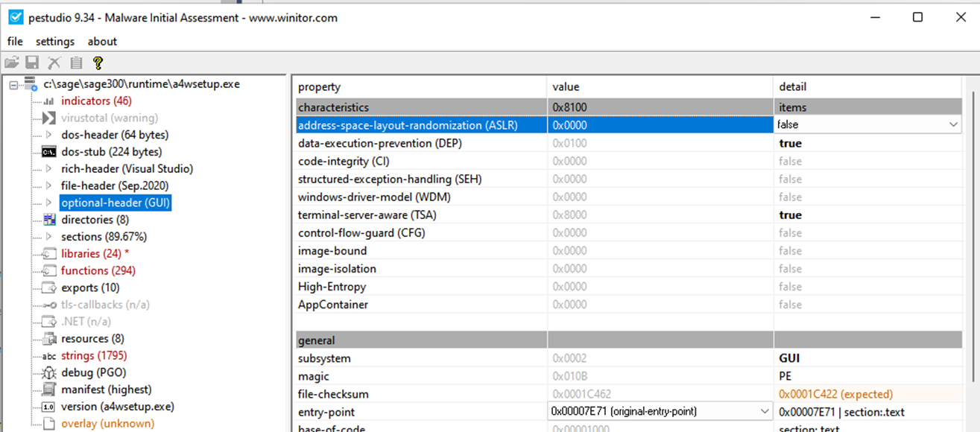Image resolution: width=980 pixels, height=432 pixels.
Task: Open the ASLR detail false dropdown
Action: point(953,125)
